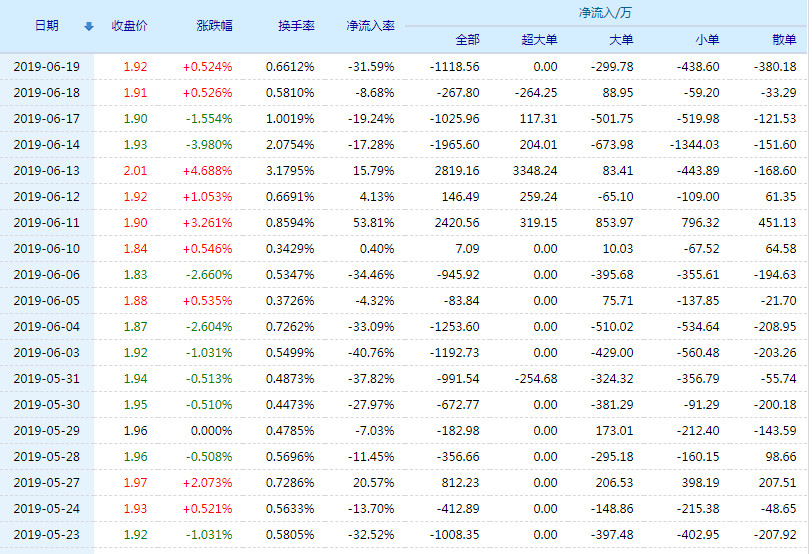Click the +4.688% change value

point(207,170)
